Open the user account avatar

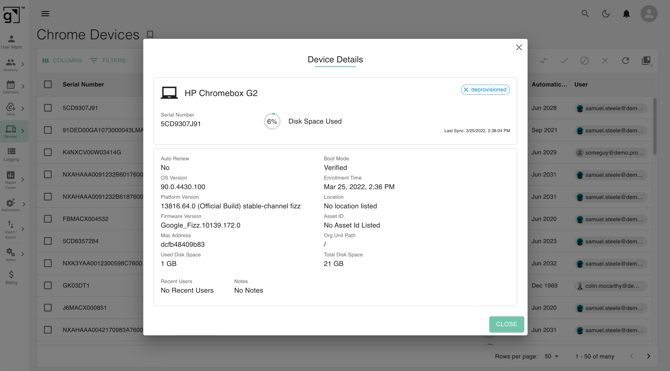649,14
